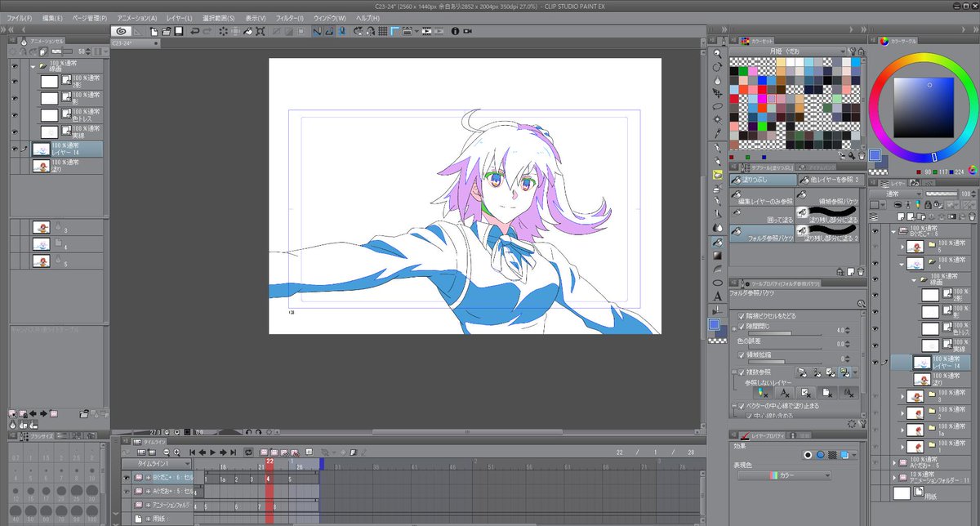The image size is (980, 526).
Task: Click the Clear icon in top command bar
Action: click(224, 31)
